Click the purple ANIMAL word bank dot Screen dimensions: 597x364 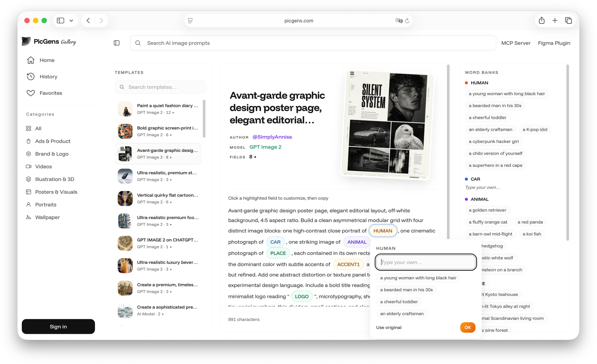click(x=466, y=199)
